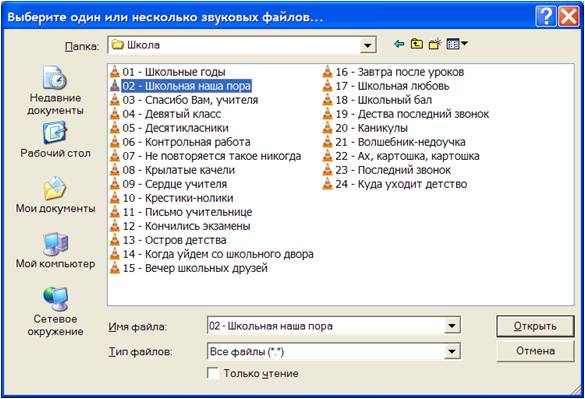
Task: Select file 24 - Куда уходит детство
Action: point(395,184)
